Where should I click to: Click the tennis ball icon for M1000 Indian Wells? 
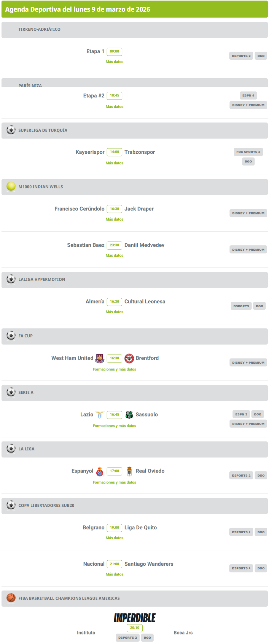pyautogui.click(x=11, y=187)
